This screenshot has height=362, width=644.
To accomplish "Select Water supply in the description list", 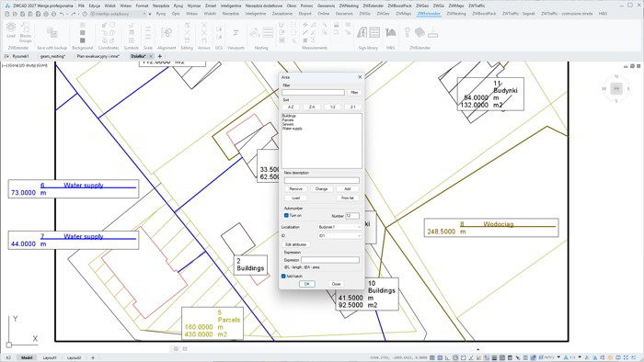I will pos(293,129).
